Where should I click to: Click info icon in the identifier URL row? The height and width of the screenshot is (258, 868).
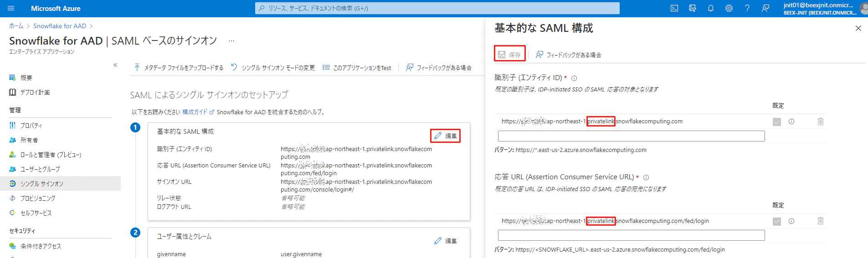[791, 121]
